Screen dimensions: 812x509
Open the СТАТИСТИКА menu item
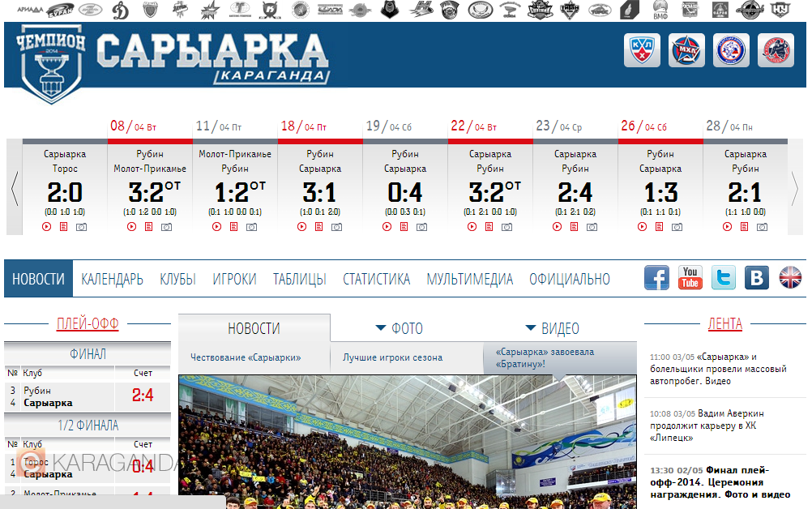376,280
